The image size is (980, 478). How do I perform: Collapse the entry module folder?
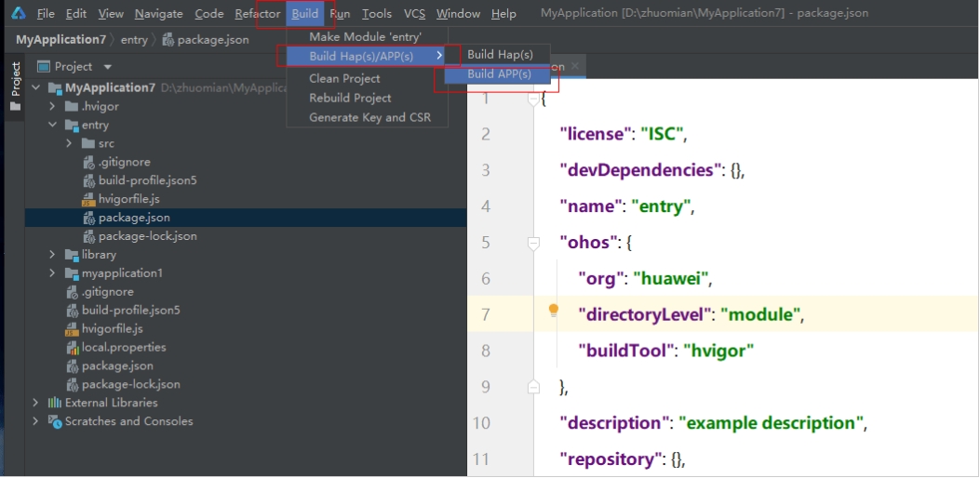point(54,125)
